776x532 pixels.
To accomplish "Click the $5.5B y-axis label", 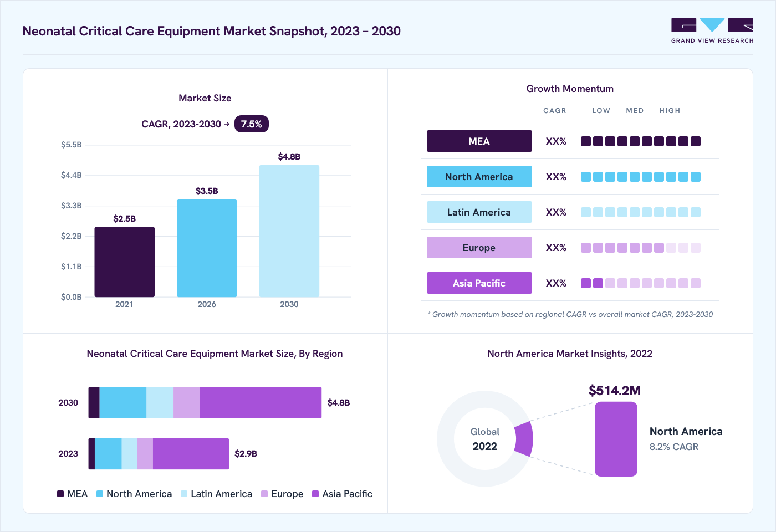I will [x=72, y=145].
